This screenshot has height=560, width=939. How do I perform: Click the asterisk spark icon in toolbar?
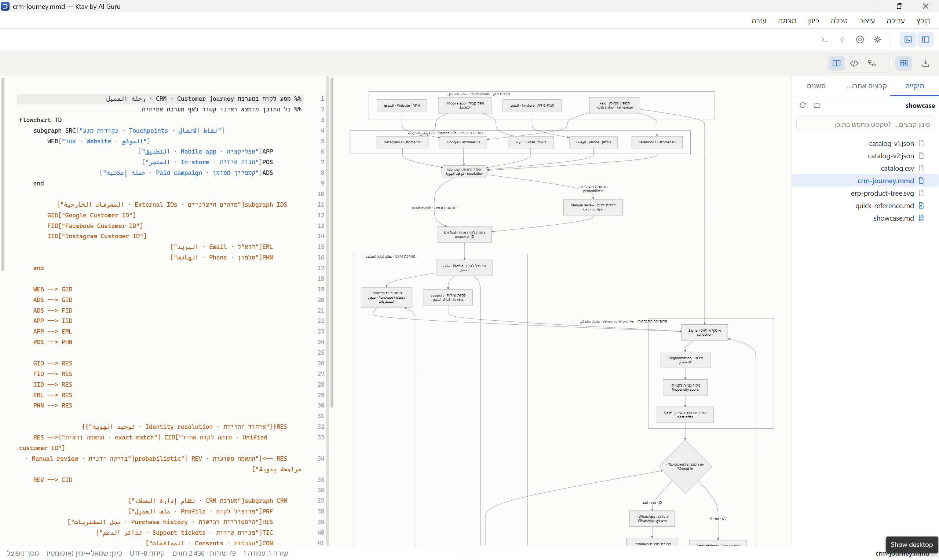pyautogui.click(x=877, y=40)
